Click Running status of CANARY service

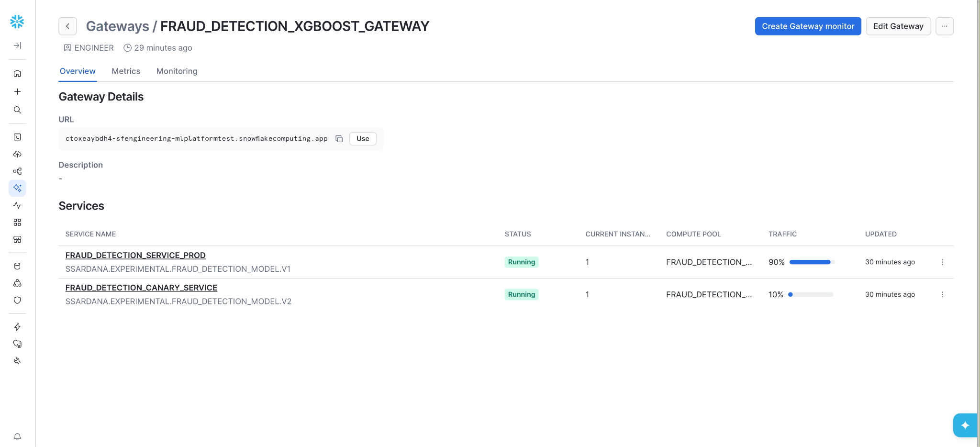[x=522, y=294]
